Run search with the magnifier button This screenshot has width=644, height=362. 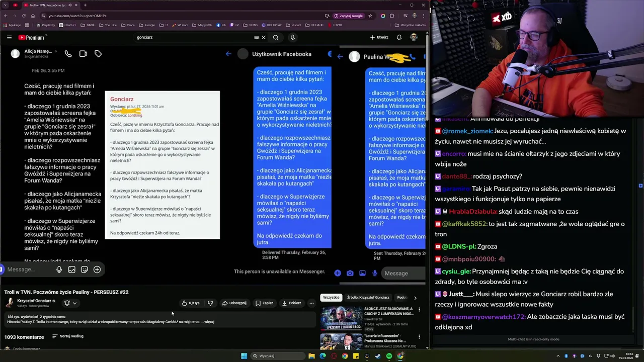coord(276,37)
